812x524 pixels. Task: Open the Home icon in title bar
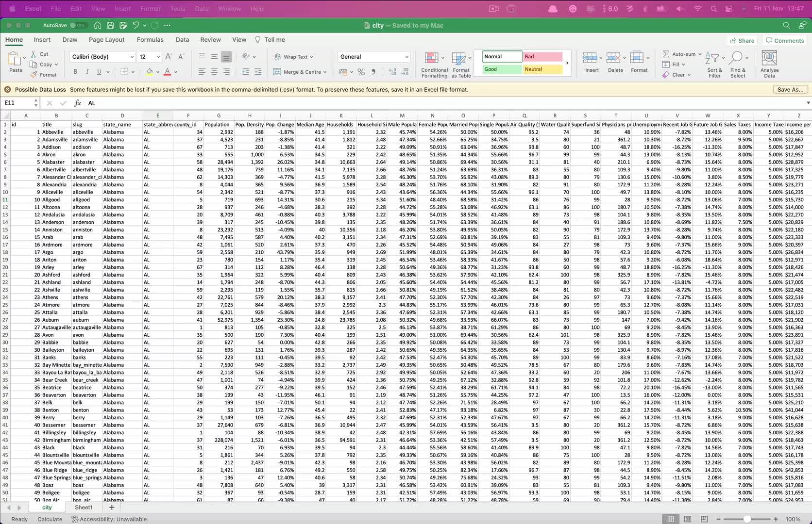98,25
